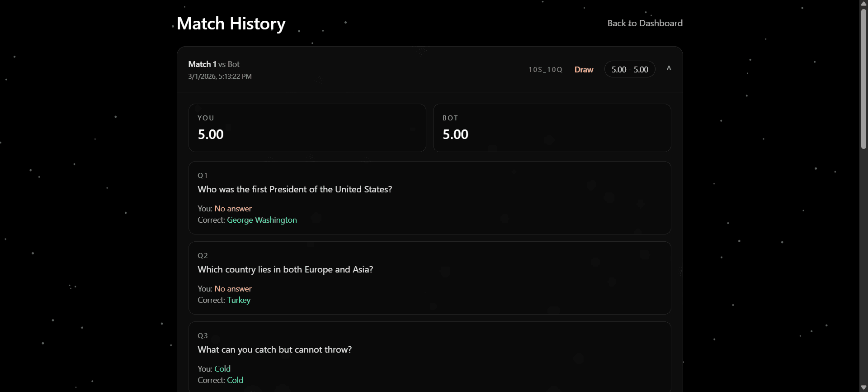The height and width of the screenshot is (392, 868).
Task: Open Back to Dashboard
Action: [645, 23]
